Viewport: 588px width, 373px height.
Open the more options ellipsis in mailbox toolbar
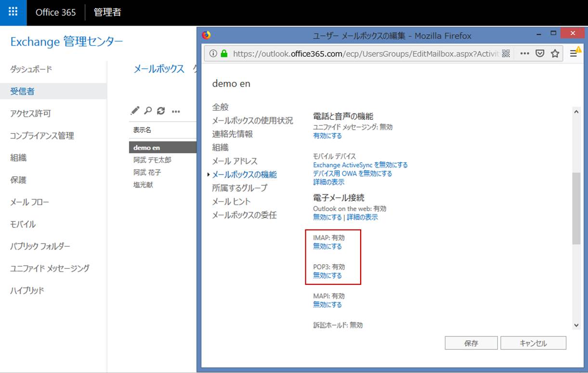[x=176, y=111]
